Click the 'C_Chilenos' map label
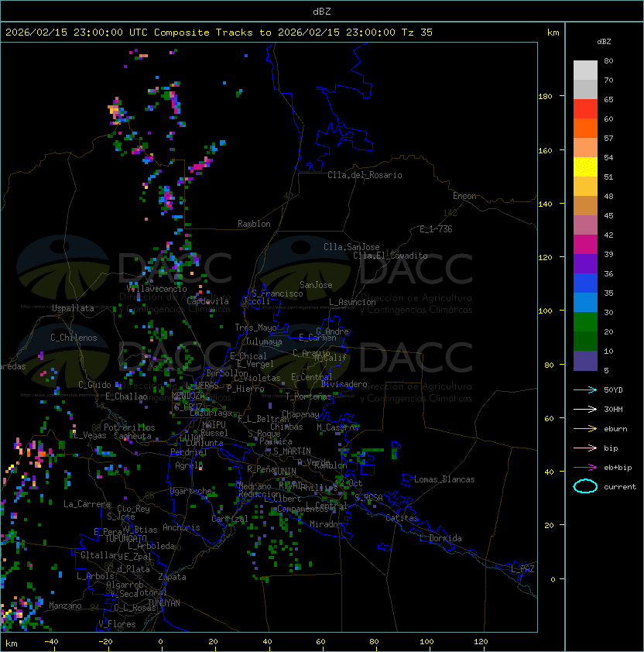The image size is (644, 652). coord(74,338)
